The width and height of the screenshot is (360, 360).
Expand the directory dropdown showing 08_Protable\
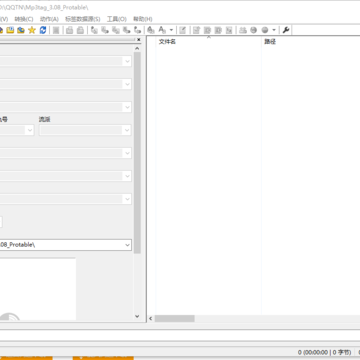point(127,245)
